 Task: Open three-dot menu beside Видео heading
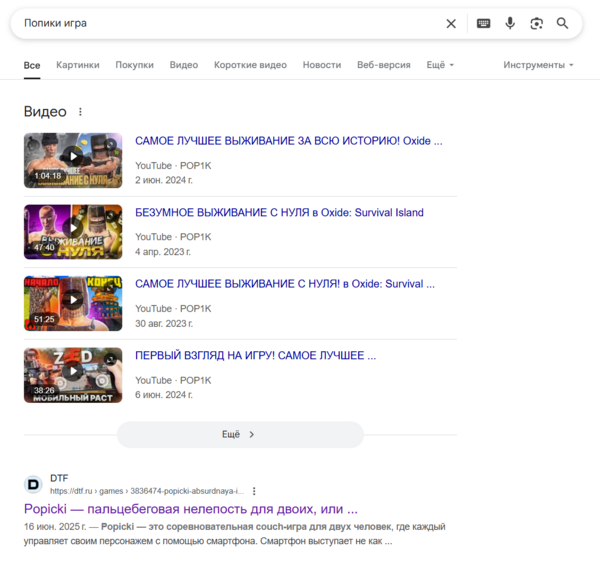coord(80,112)
